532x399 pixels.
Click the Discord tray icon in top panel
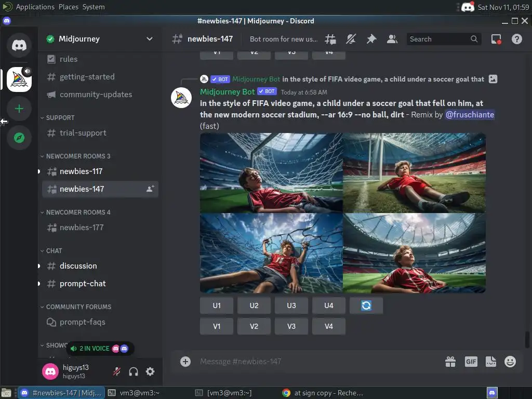468,7
